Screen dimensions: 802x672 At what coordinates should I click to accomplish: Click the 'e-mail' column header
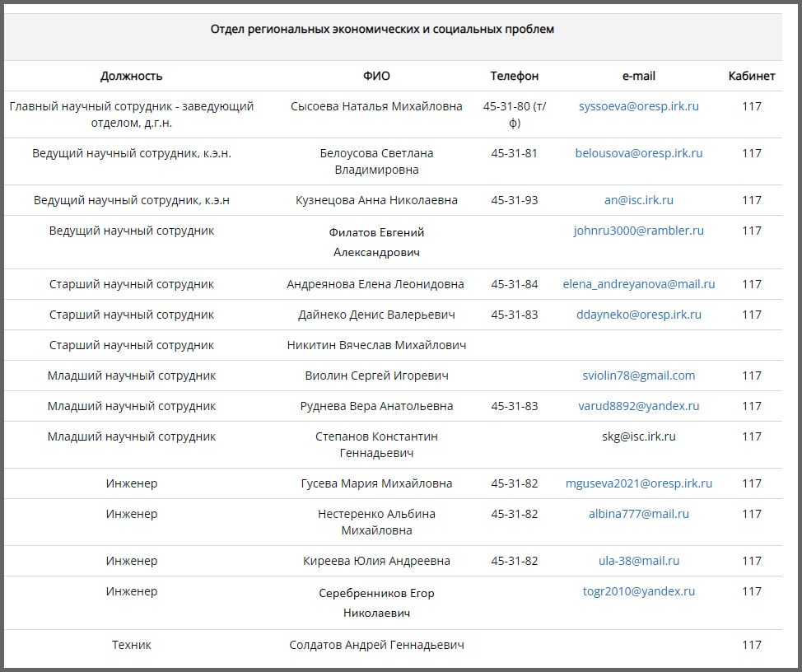[x=638, y=76]
